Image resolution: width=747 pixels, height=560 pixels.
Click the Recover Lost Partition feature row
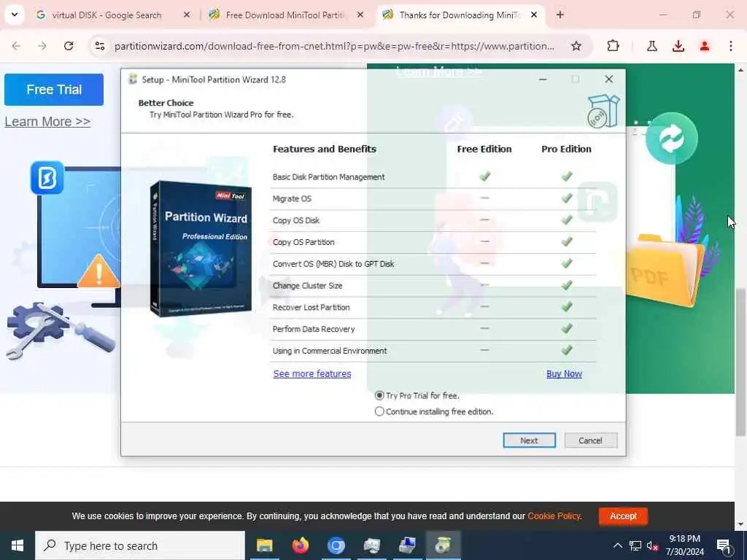pyautogui.click(x=433, y=307)
